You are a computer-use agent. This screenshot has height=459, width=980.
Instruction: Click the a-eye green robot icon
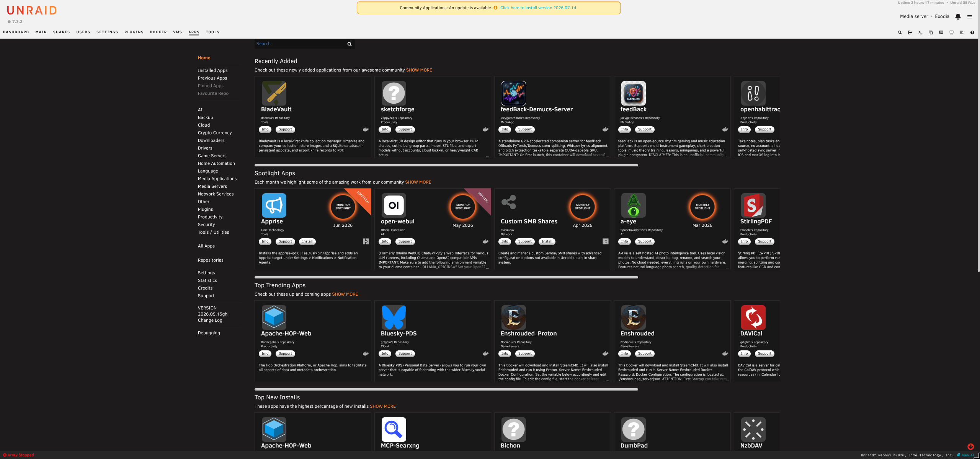coord(633,205)
